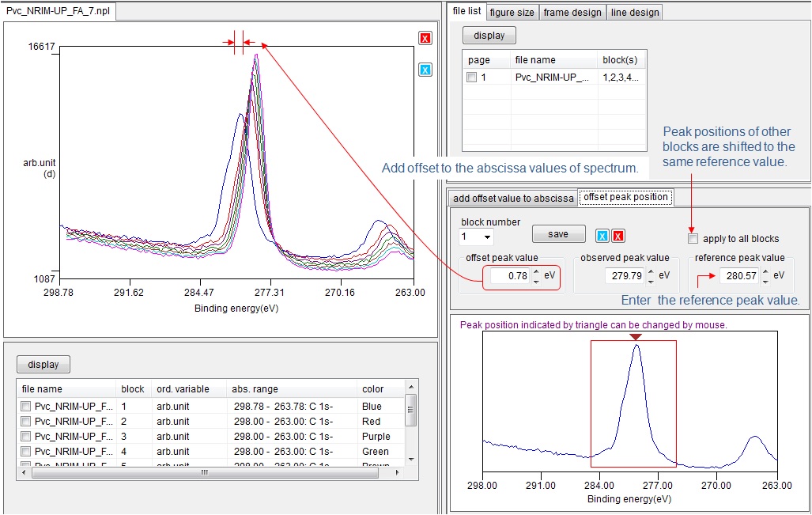Increase the reference peak value
Screen dimensions: 812x515
click(765, 271)
